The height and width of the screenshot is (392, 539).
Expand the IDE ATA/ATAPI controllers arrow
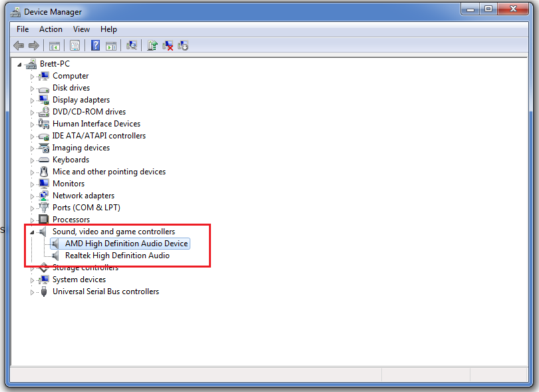point(32,136)
